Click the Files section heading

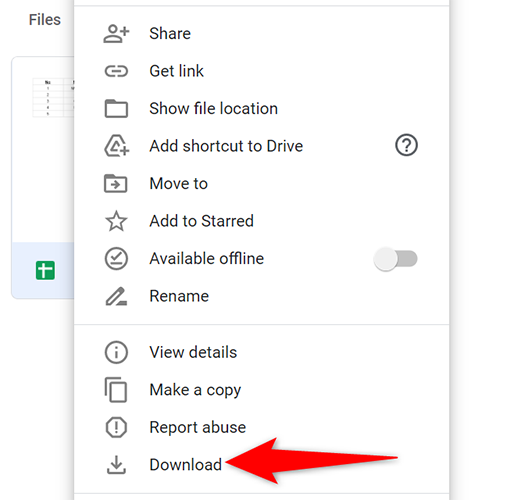pyautogui.click(x=45, y=20)
